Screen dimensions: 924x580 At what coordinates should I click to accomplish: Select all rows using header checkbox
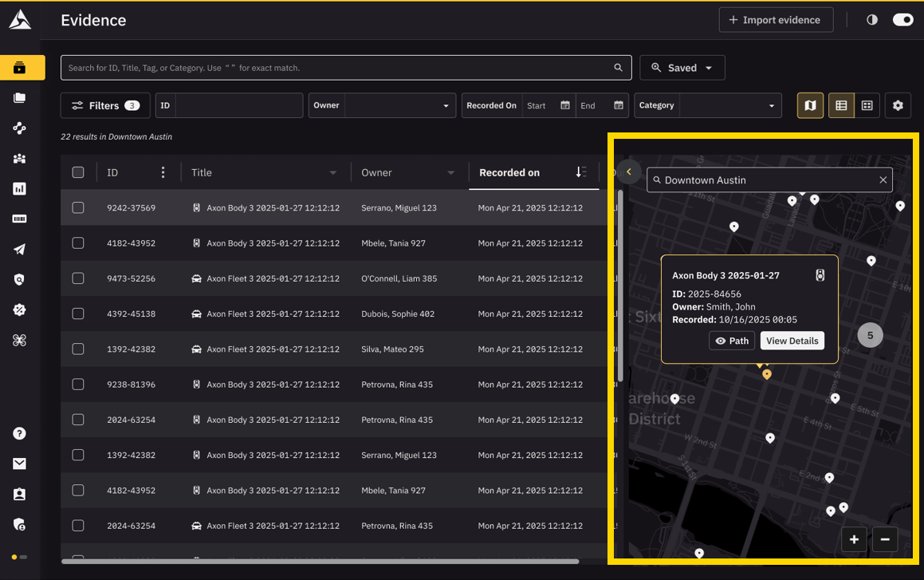[x=78, y=172]
